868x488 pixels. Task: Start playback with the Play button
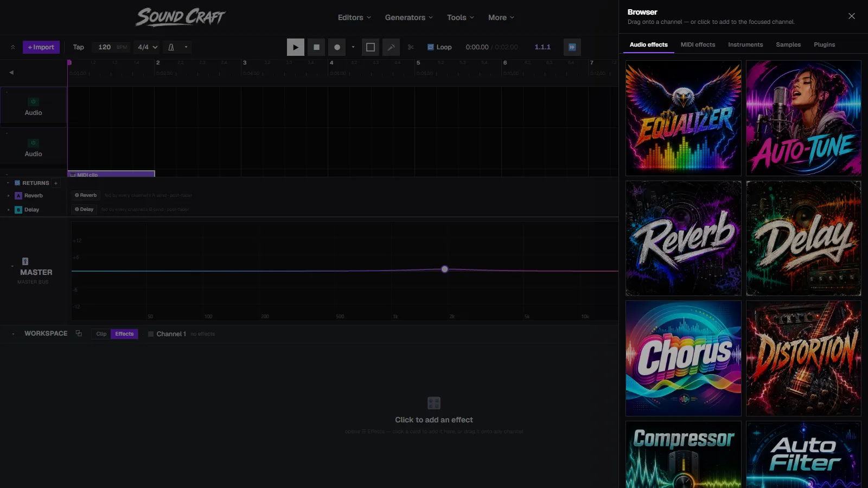(x=295, y=47)
